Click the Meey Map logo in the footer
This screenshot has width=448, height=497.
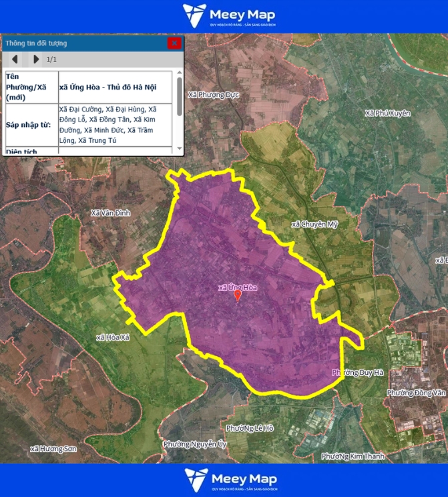point(230,480)
